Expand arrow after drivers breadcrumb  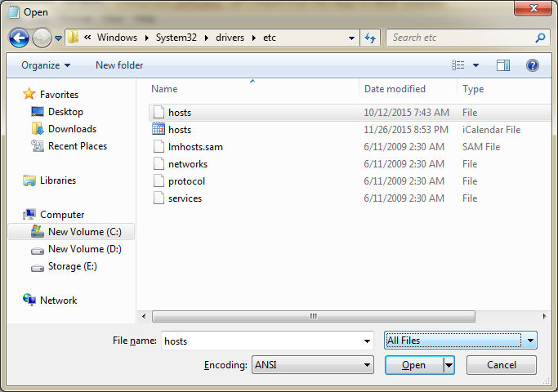click(254, 38)
